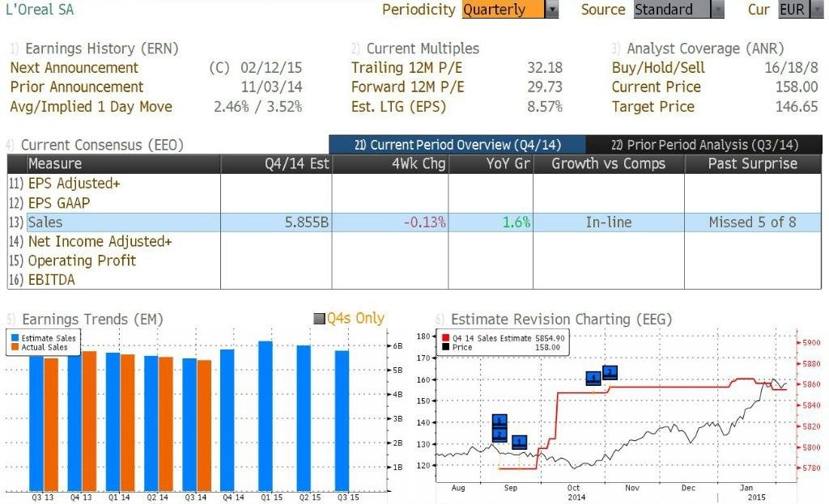Click the black Price legend swatch
Screen dimensions: 829x504
pos(446,347)
